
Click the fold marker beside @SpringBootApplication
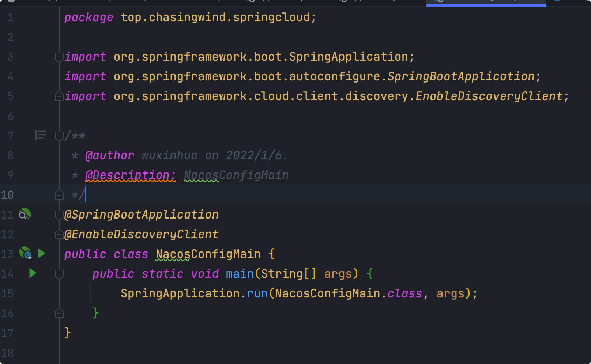(59, 215)
